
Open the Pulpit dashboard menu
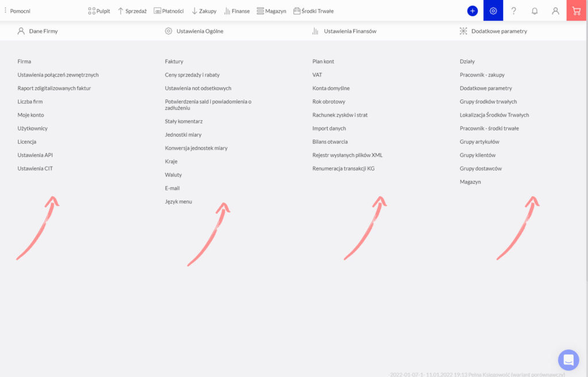coord(99,11)
